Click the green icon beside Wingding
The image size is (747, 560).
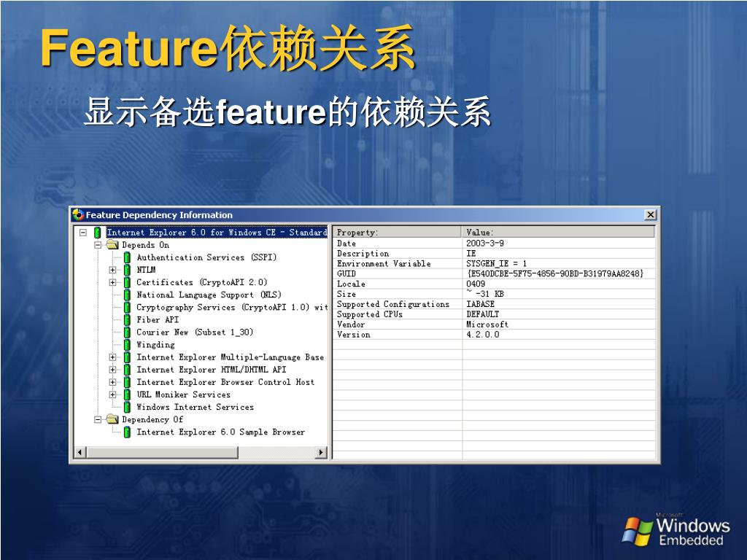[127, 344]
